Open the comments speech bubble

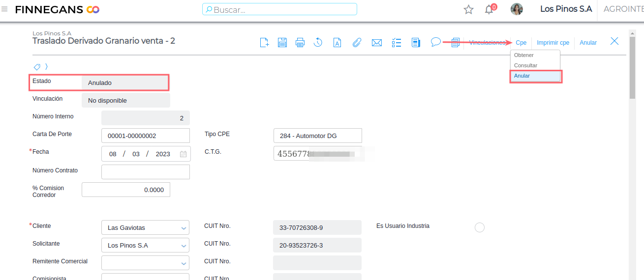pyautogui.click(x=435, y=42)
